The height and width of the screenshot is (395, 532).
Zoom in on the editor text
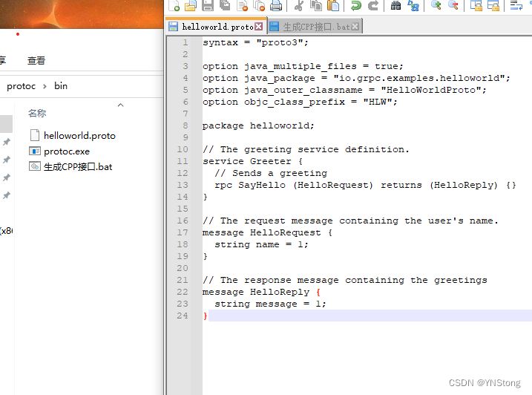click(x=436, y=5)
